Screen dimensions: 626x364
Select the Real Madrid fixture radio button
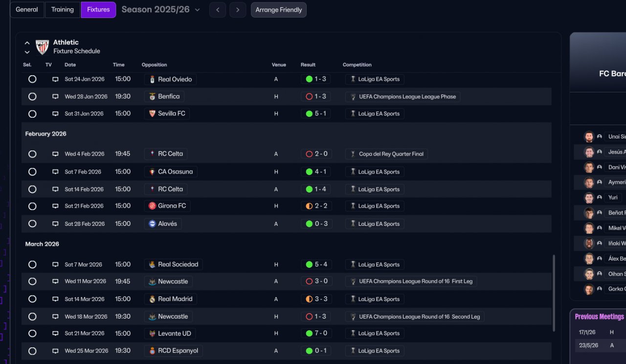(x=32, y=299)
